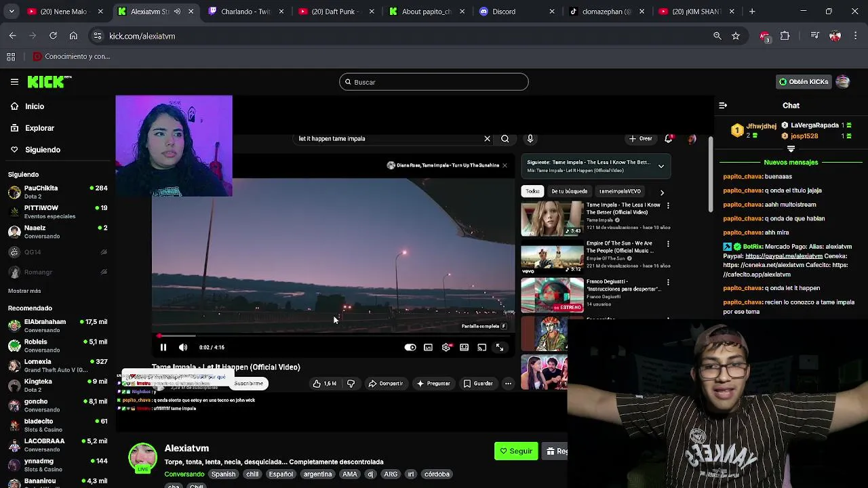
Task: Focus the Kick Buscar search field
Action: pos(433,82)
